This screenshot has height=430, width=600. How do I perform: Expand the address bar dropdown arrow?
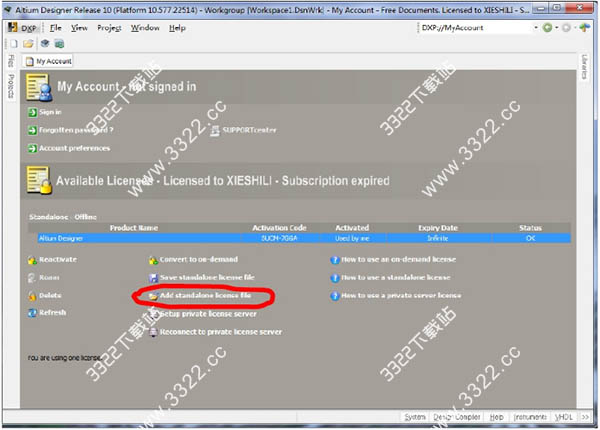coord(536,28)
